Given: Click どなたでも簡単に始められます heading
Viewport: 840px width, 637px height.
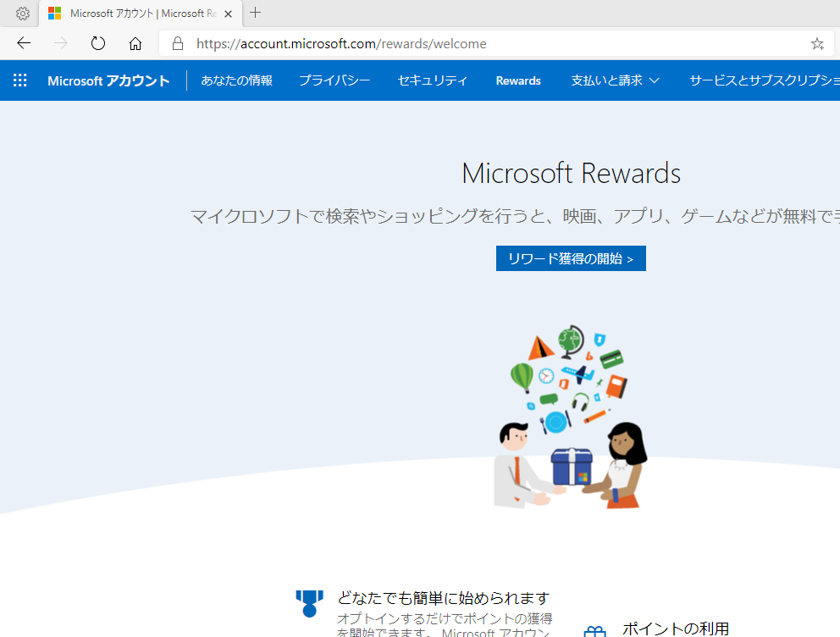Looking at the screenshot, I should (x=444, y=598).
